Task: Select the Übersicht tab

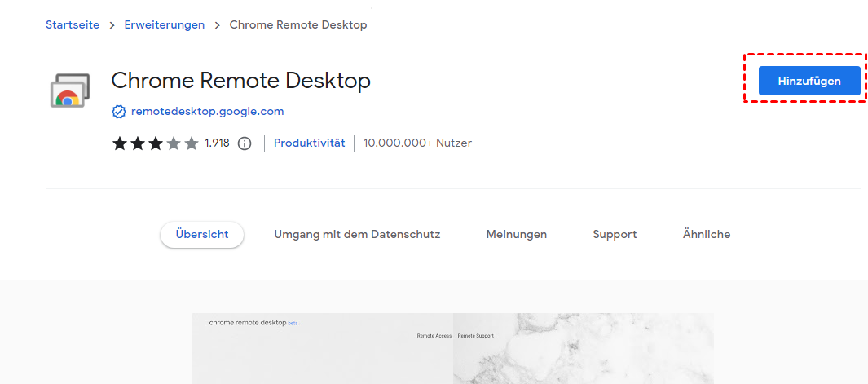Action: [201, 234]
